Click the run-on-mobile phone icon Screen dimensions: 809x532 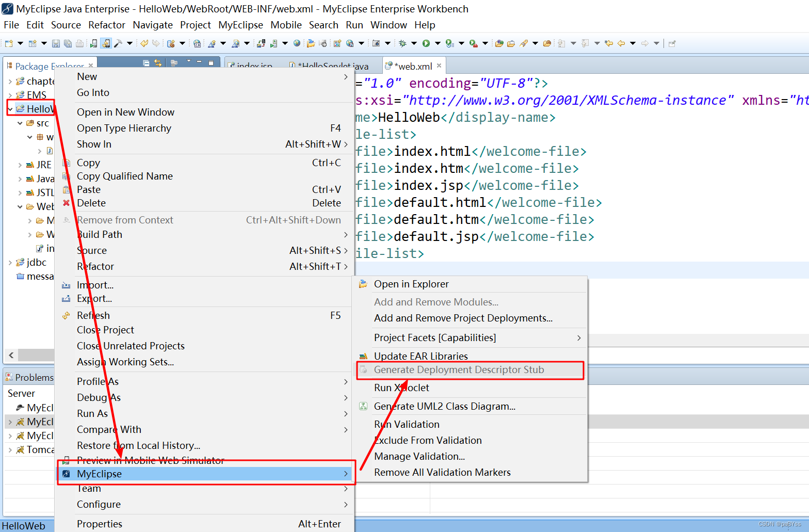(x=93, y=43)
